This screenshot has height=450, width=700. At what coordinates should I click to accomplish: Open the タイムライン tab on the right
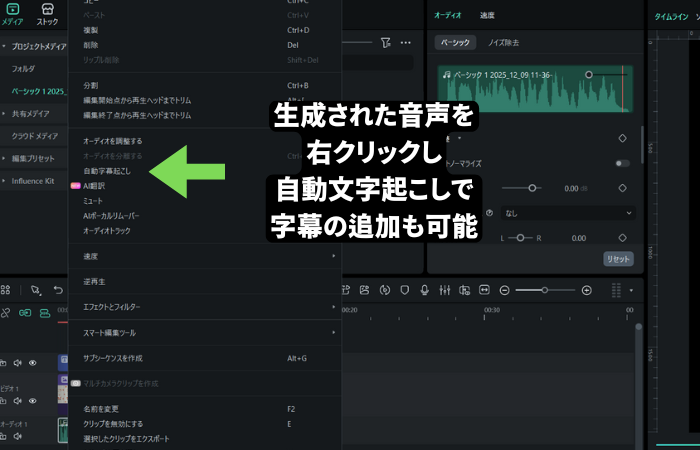(671, 17)
